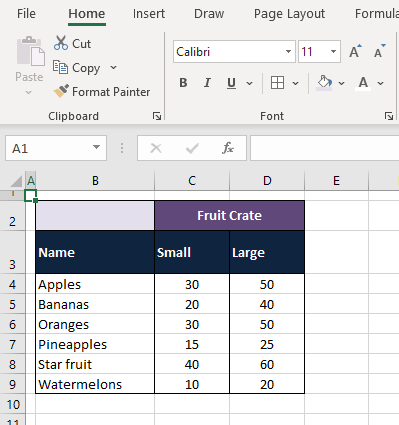Select the Large header cell
Screen dimensions: 399x425
pos(267,252)
